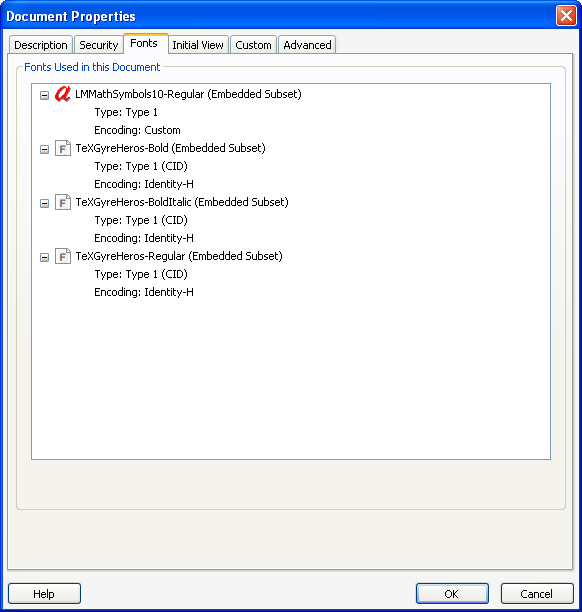The image size is (582, 612).
Task: Click the font icon beside TeXGyreHeros-Bold
Action: (x=63, y=148)
